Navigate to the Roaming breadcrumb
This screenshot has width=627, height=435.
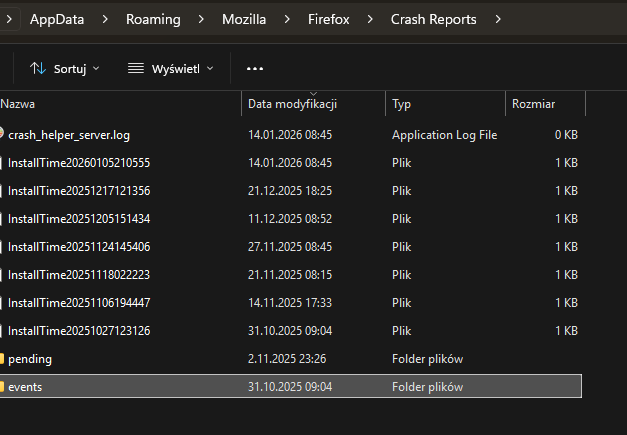154,19
